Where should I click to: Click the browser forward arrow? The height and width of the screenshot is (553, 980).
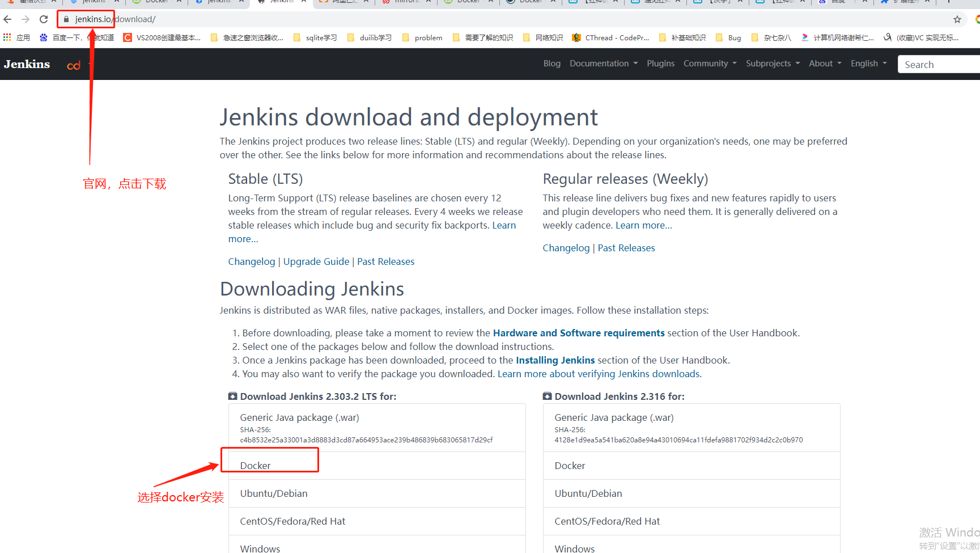[x=26, y=19]
